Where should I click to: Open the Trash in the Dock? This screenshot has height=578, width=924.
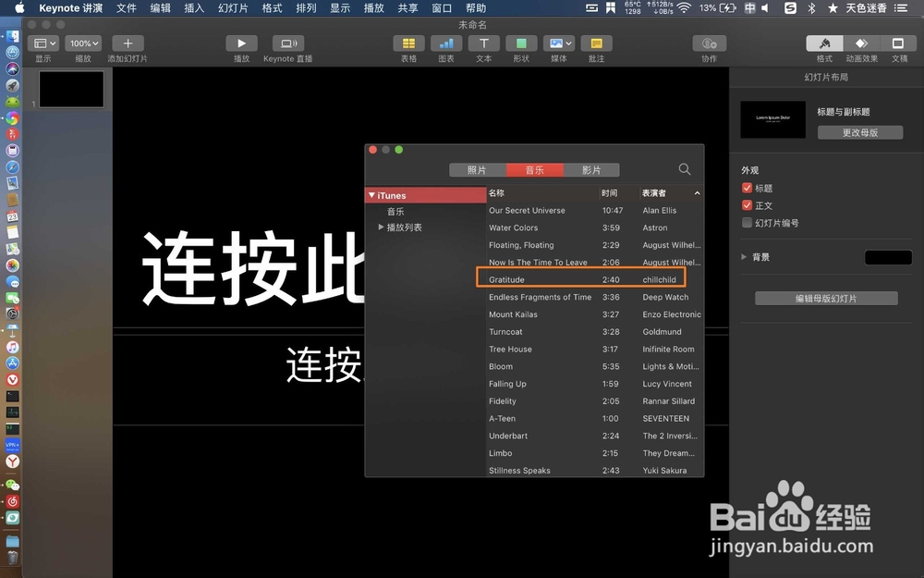[12, 558]
